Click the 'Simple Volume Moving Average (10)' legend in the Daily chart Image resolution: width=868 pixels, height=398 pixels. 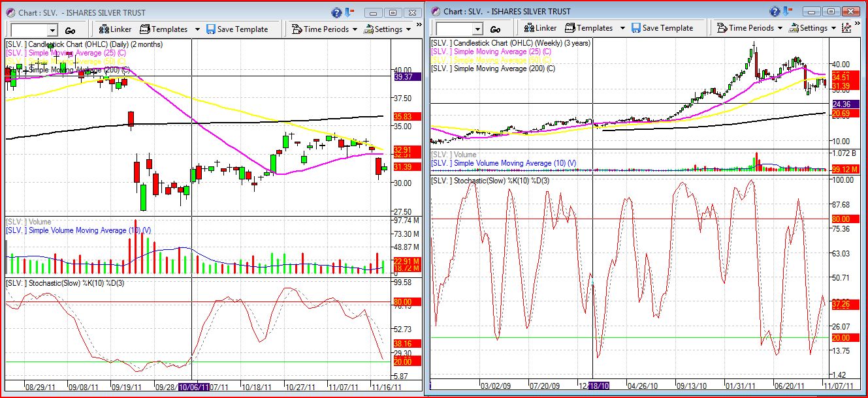coord(78,230)
